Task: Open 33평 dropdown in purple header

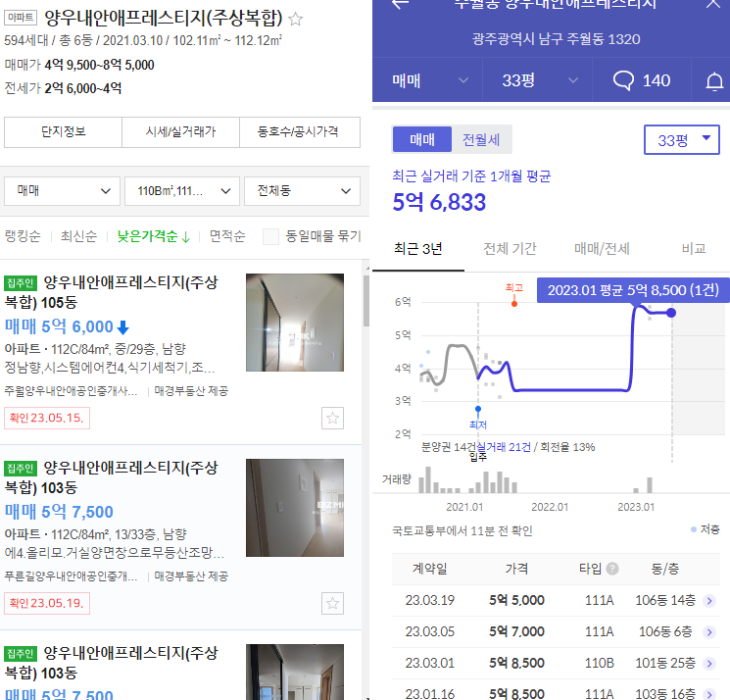Action: (x=537, y=80)
